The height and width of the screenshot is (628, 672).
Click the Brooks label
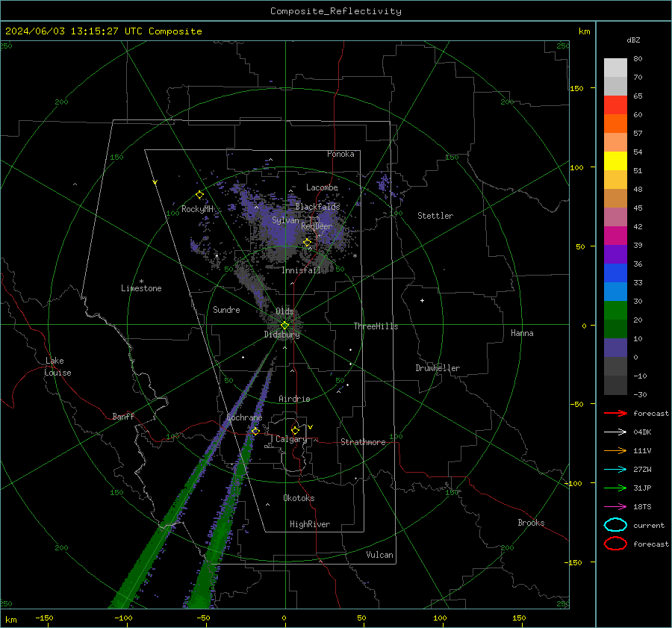531,523
